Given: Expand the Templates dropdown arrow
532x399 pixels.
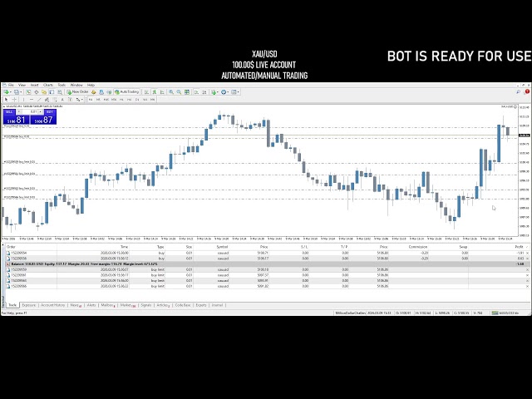Looking at the screenshot, I should tap(239, 92).
